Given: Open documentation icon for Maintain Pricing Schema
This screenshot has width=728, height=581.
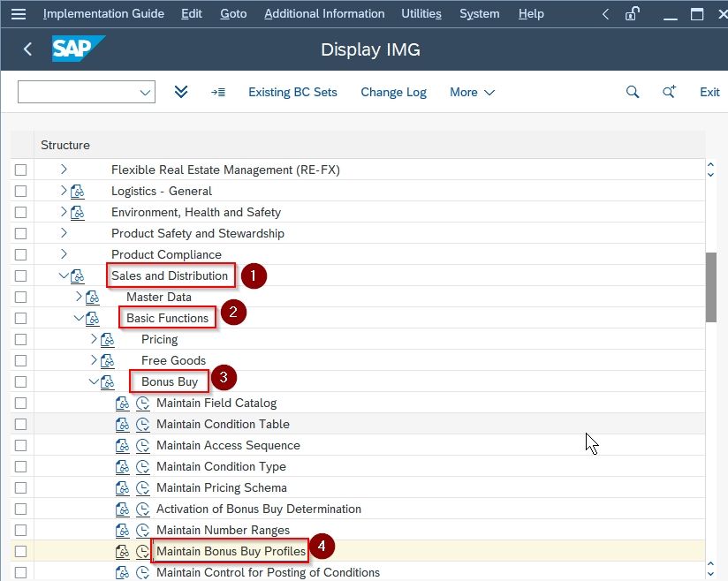Looking at the screenshot, I should pyautogui.click(x=122, y=487).
